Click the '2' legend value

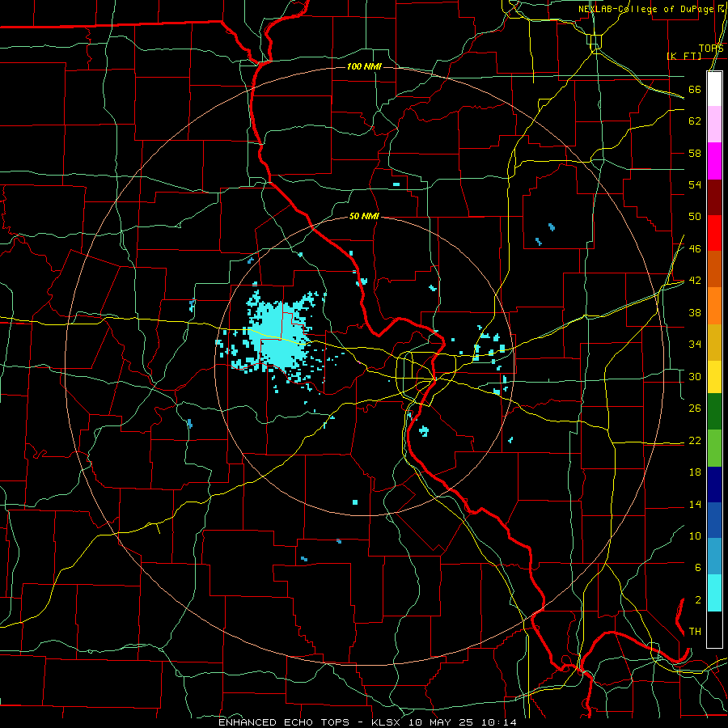(697, 600)
